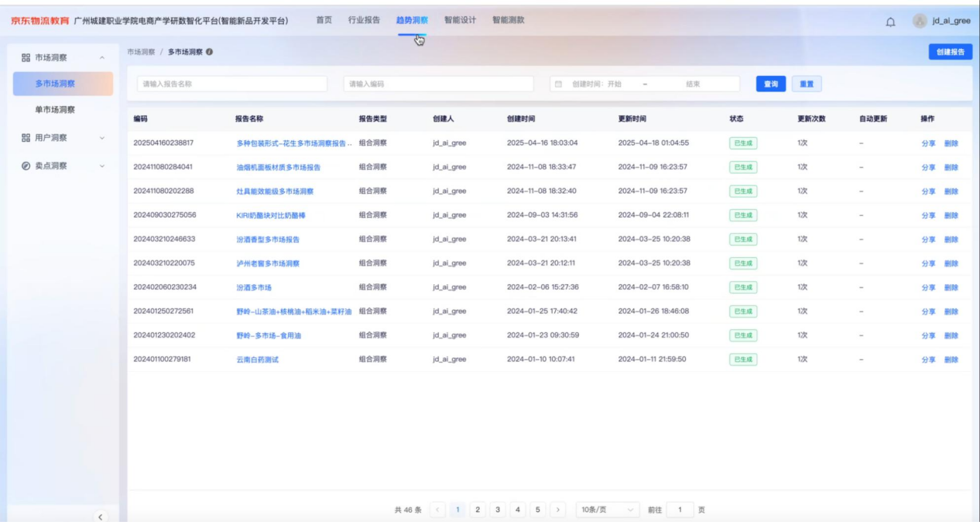Select 单市场洞察 in the sidebar
980x522 pixels.
click(x=55, y=110)
